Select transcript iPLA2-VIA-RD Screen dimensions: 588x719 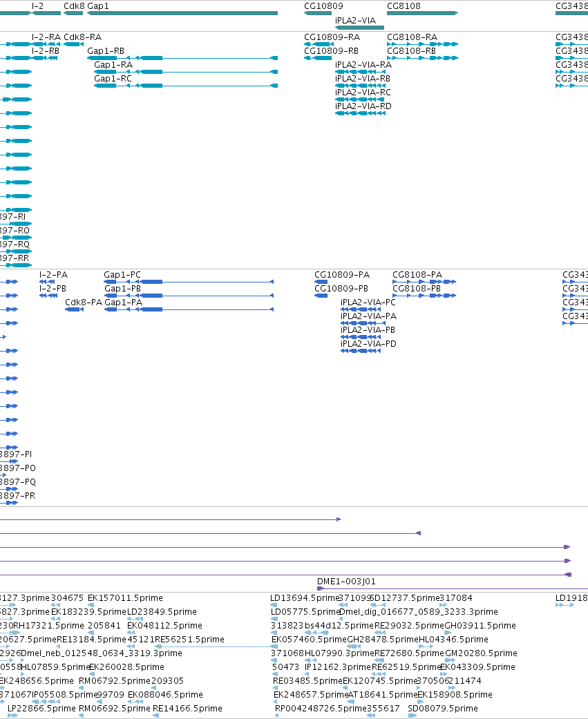tap(360, 113)
